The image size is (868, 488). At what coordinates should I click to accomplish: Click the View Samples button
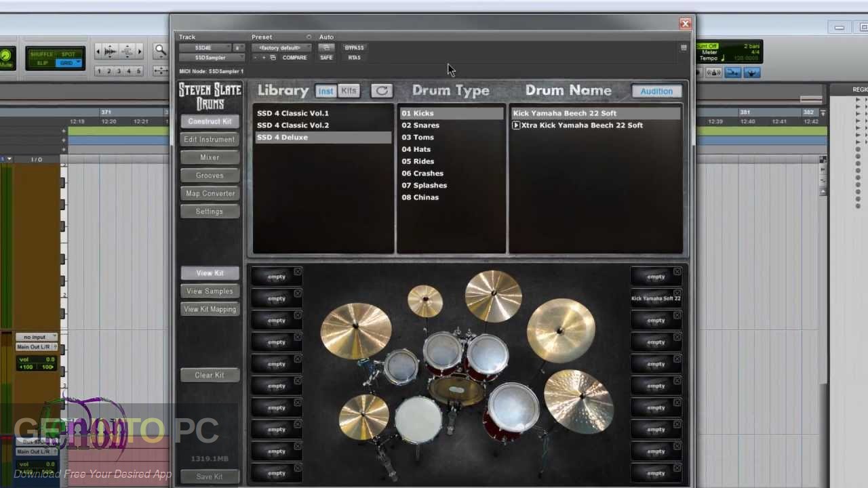[x=210, y=291]
